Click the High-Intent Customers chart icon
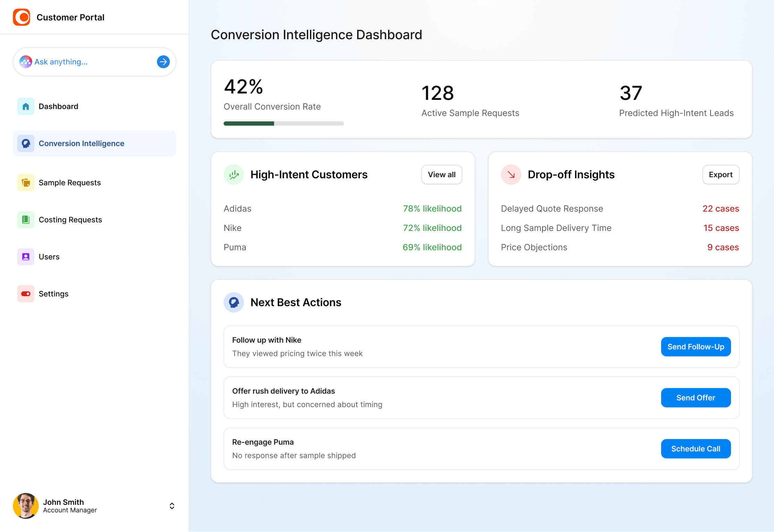The image size is (774, 532). coord(234,175)
